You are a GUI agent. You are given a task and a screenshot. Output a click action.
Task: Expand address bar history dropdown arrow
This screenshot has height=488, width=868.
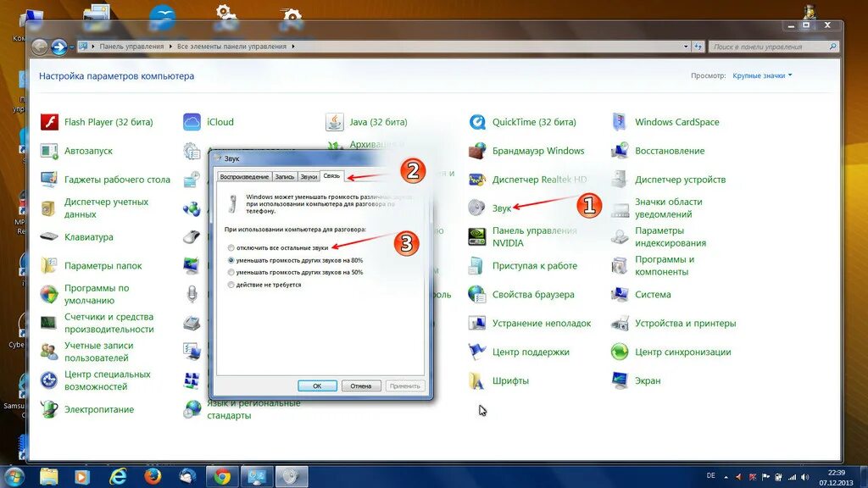(x=686, y=47)
